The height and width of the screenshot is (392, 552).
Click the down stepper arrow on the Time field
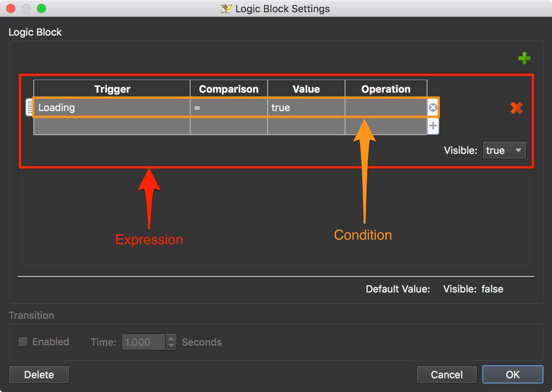[x=171, y=345]
